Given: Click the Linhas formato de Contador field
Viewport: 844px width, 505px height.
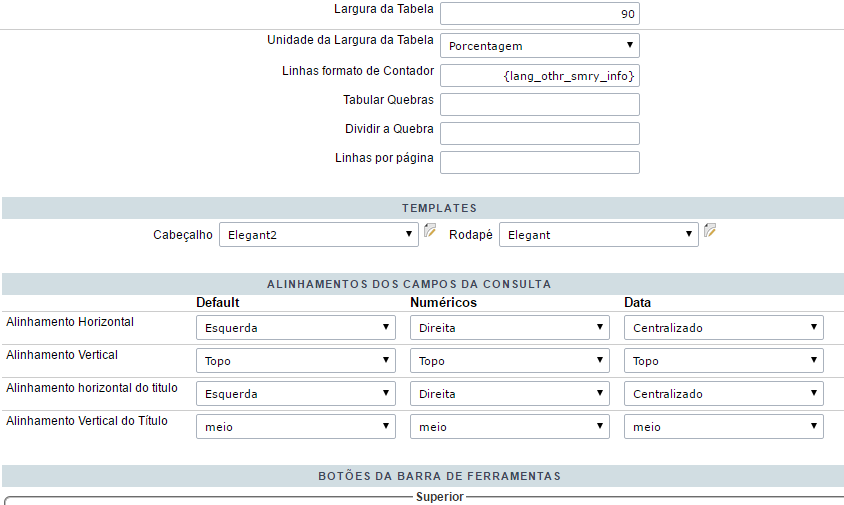Looking at the screenshot, I should coord(539,76).
